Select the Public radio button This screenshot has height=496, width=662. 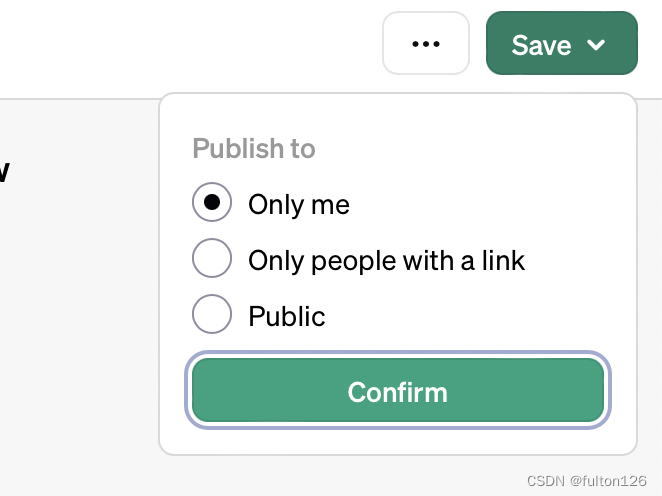click(212, 314)
